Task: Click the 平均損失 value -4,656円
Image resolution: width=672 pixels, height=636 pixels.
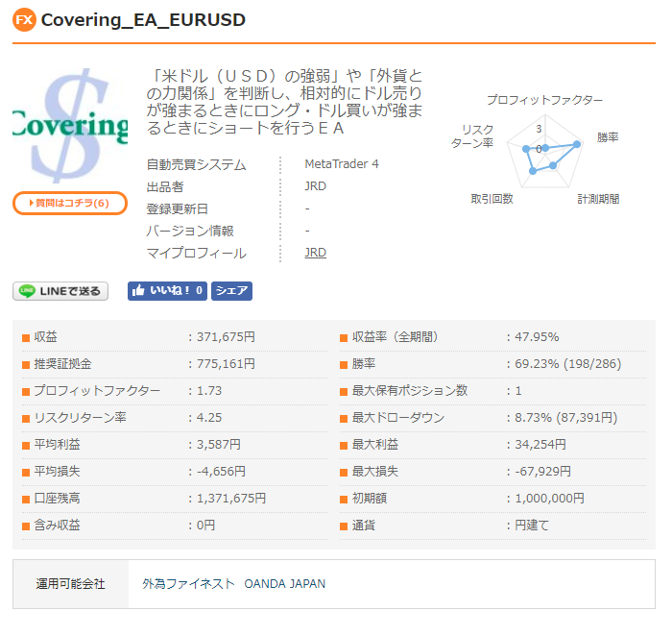Action: tap(221, 472)
